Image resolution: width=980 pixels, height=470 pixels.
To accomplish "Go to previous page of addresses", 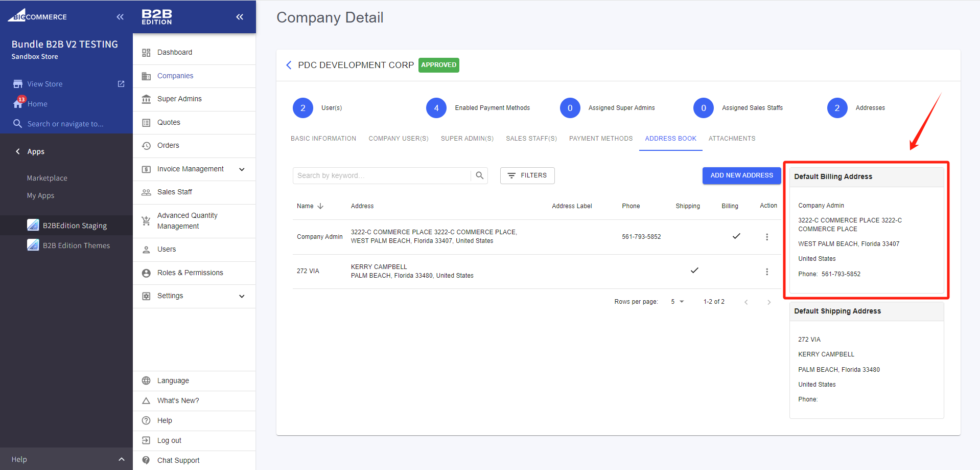I will coord(746,302).
